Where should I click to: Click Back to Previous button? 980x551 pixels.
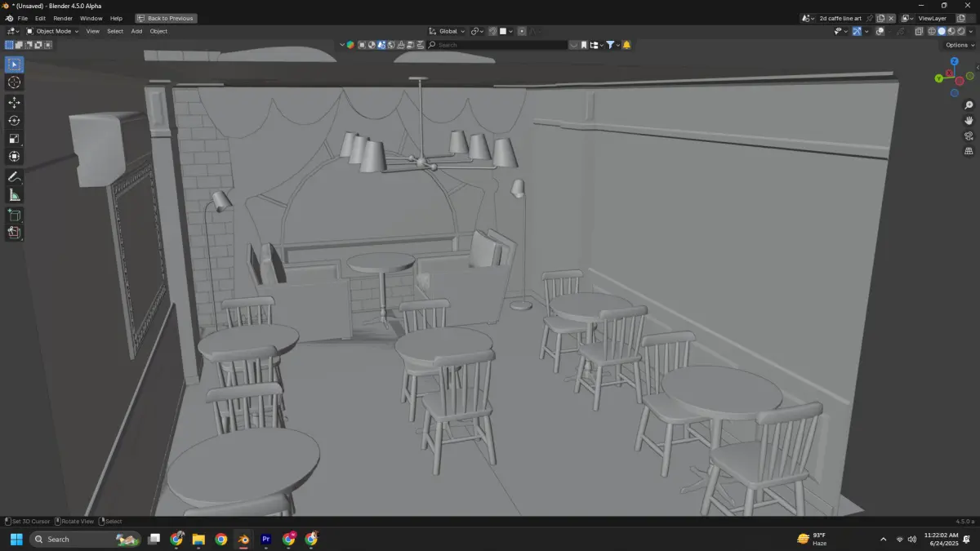[166, 18]
